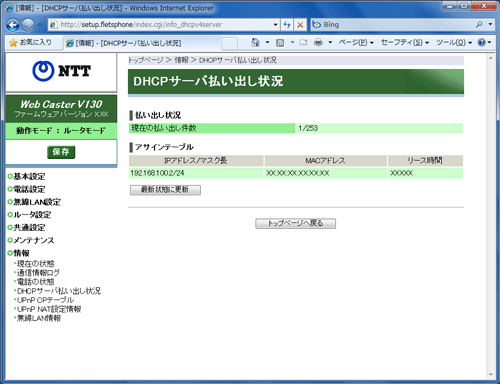Open the Bing search provider dropdown
Image resolution: width=500 pixels, height=384 pixels.
[x=490, y=24]
